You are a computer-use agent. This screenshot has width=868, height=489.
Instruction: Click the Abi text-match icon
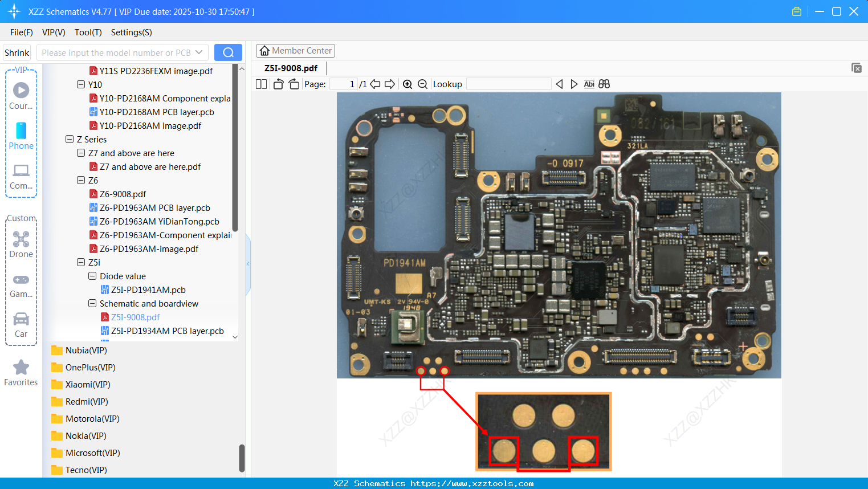pyautogui.click(x=589, y=84)
